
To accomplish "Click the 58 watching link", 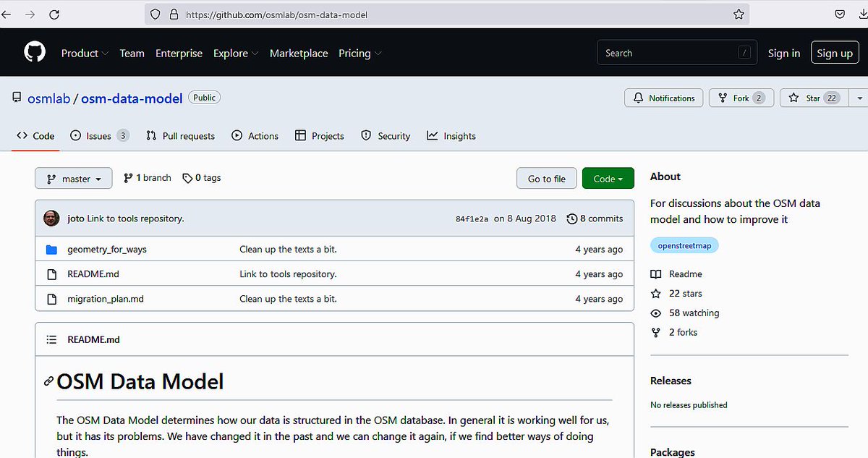I will point(685,313).
